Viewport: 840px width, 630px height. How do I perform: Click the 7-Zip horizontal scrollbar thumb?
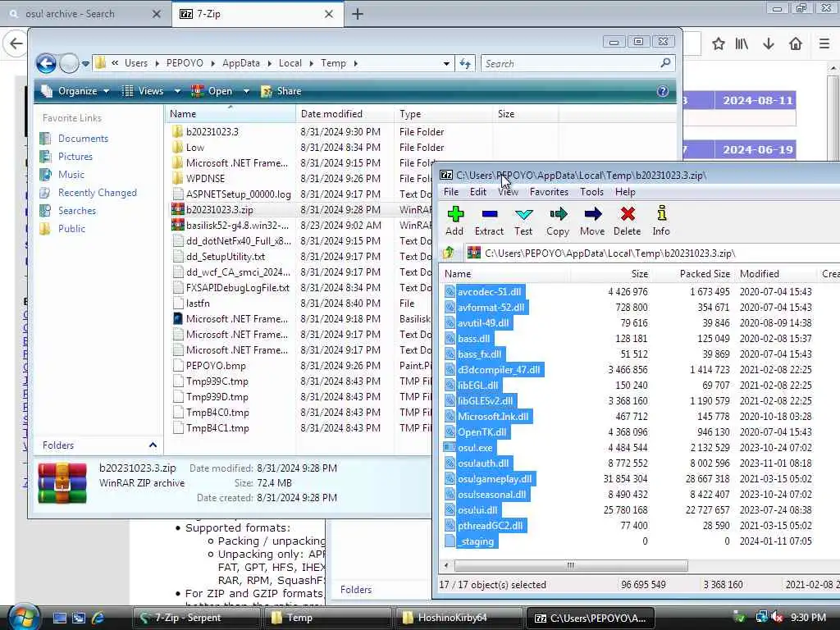click(x=571, y=566)
